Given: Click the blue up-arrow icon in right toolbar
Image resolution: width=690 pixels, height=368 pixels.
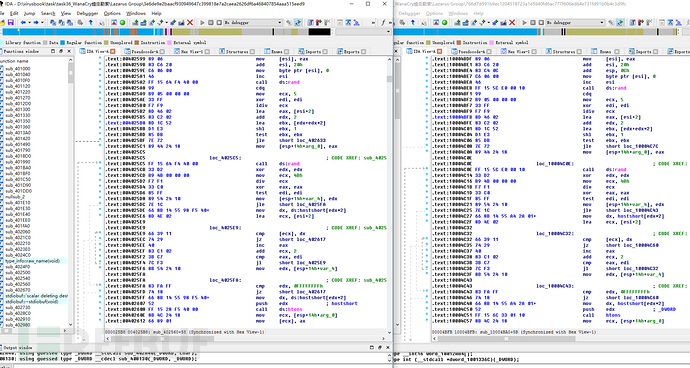Looking at the screenshot, I should [413, 22].
